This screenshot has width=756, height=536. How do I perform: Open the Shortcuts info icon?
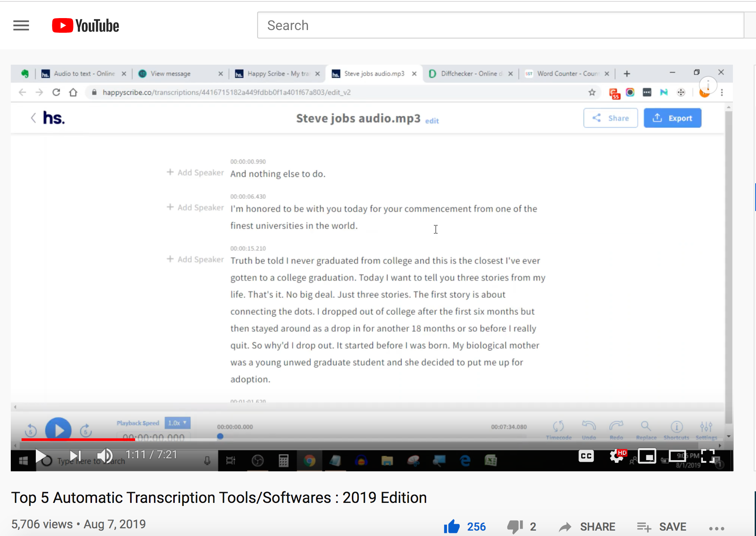tap(676, 430)
